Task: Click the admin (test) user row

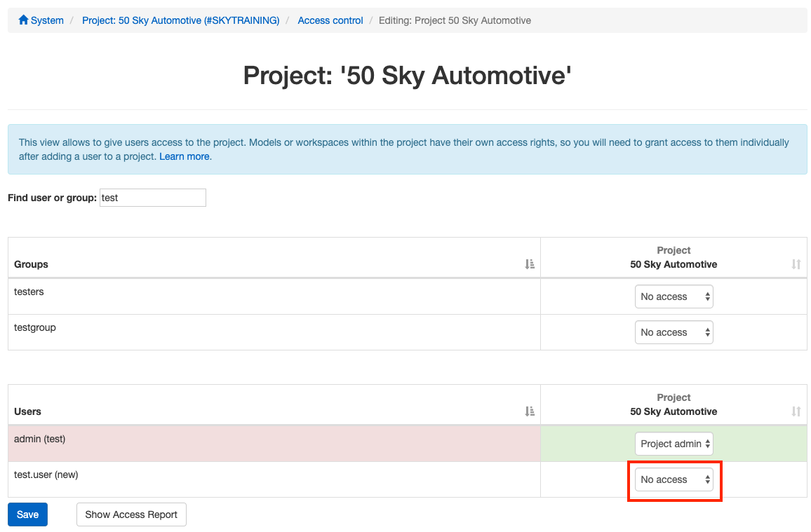Action: pyautogui.click(x=39, y=439)
